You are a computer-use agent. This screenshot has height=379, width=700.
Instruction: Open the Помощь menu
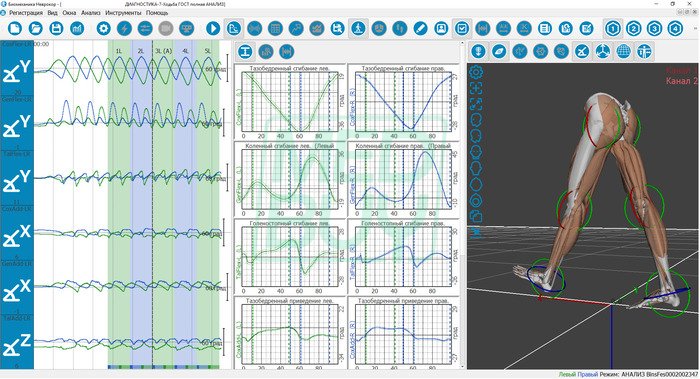click(157, 13)
